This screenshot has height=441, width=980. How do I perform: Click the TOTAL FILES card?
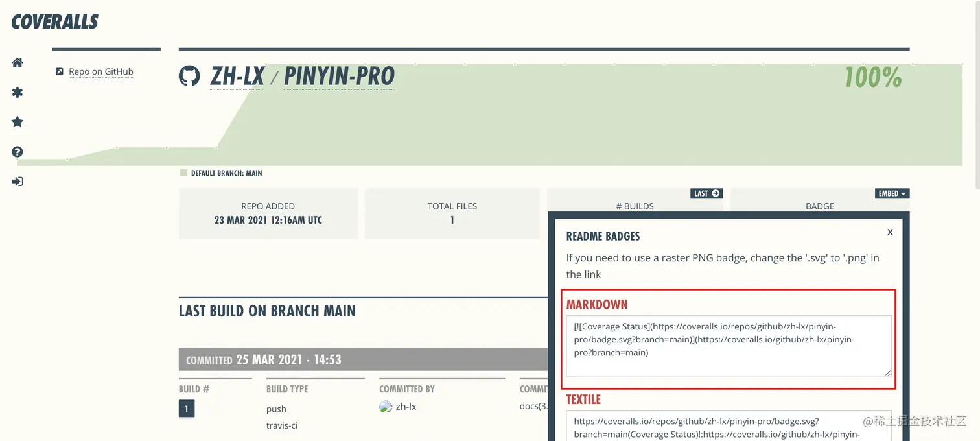pyautogui.click(x=452, y=213)
